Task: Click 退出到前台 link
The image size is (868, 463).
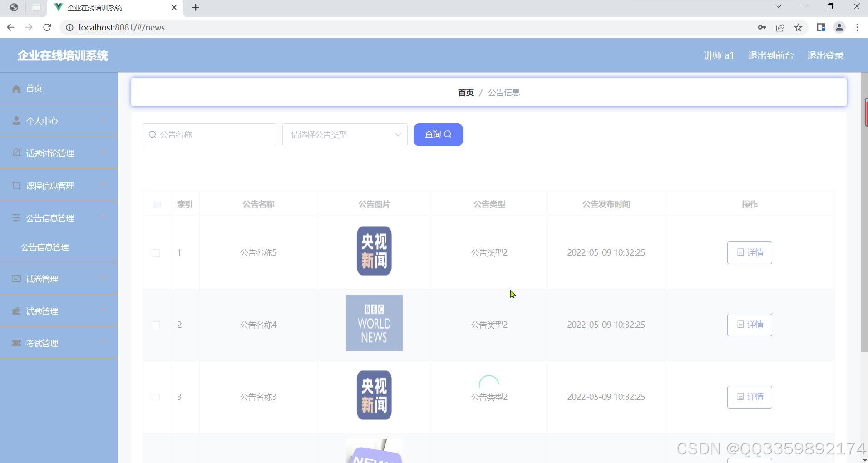Action: pos(770,55)
